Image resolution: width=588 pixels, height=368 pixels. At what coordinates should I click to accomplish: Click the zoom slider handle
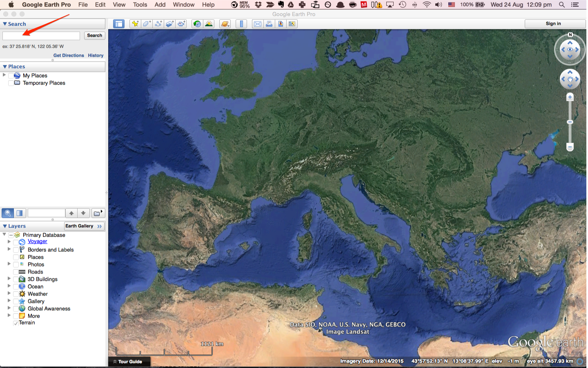570,122
